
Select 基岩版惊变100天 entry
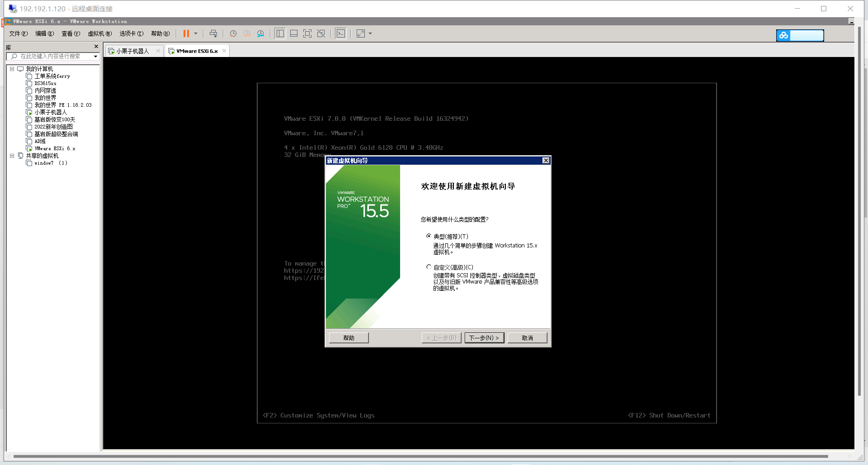point(55,119)
